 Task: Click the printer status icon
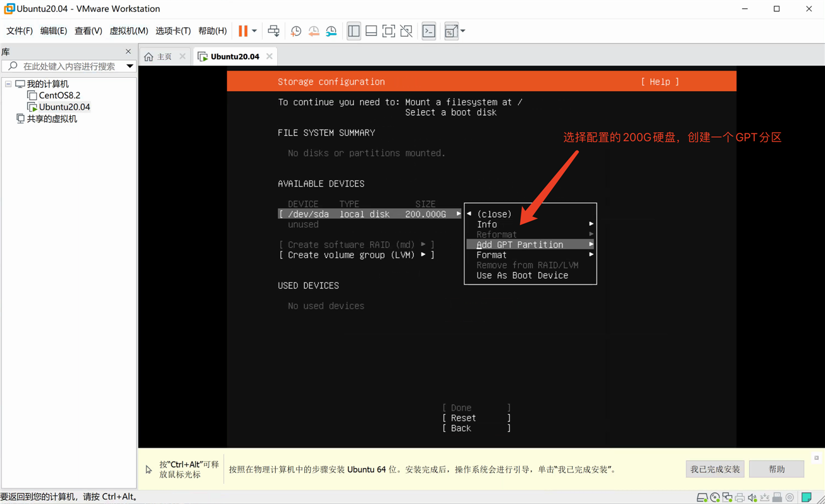(740, 498)
